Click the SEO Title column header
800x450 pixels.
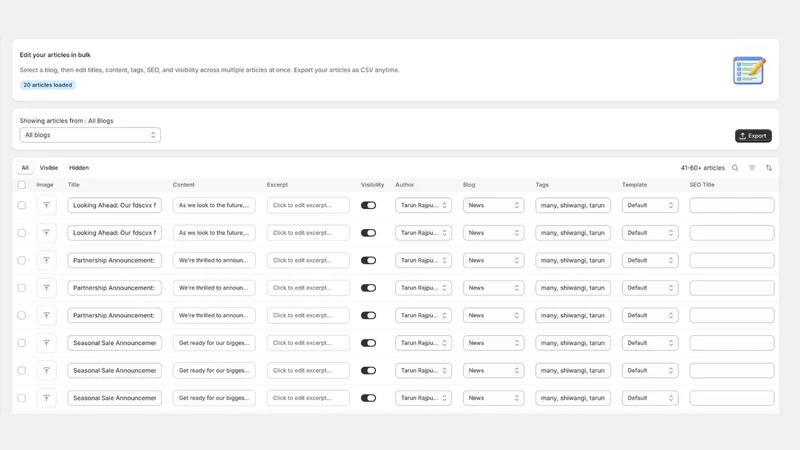(702, 185)
